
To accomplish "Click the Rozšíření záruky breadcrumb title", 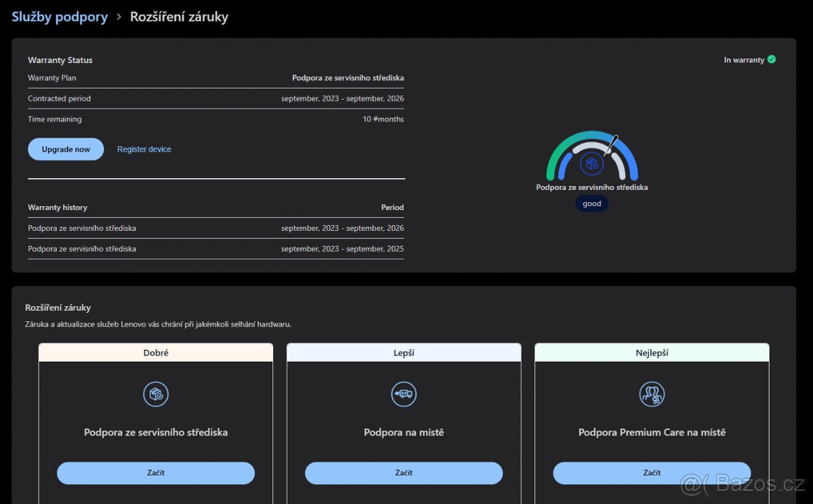I will point(179,17).
